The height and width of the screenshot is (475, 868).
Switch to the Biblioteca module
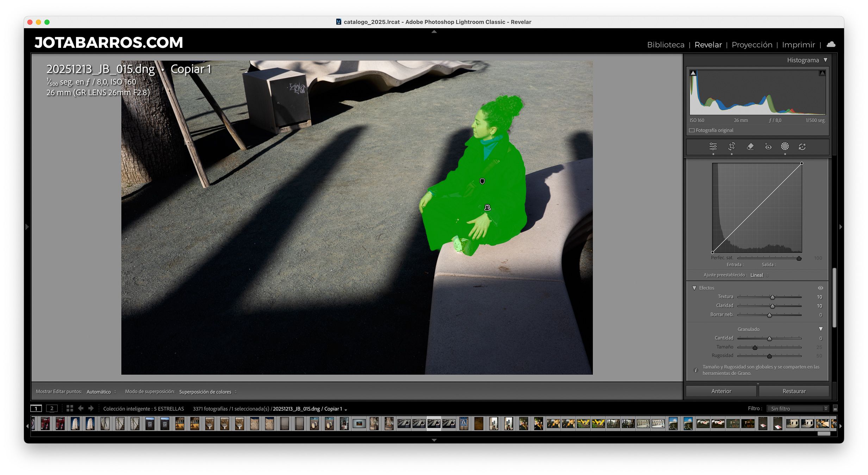pyautogui.click(x=666, y=45)
